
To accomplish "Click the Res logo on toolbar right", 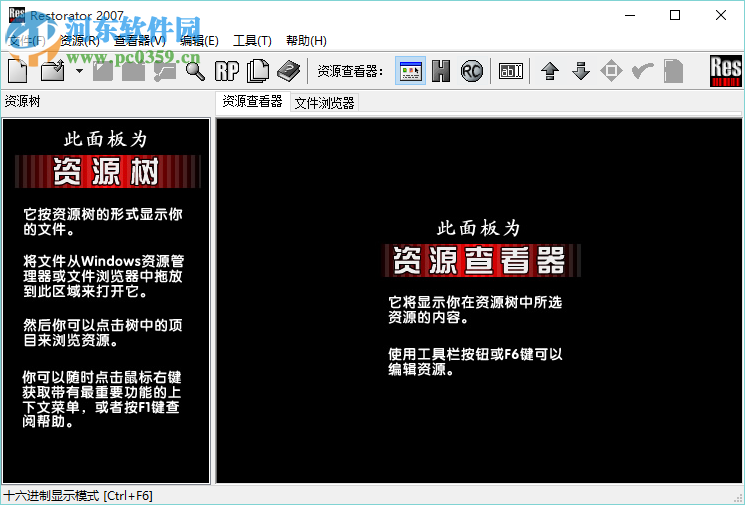I will [726, 71].
